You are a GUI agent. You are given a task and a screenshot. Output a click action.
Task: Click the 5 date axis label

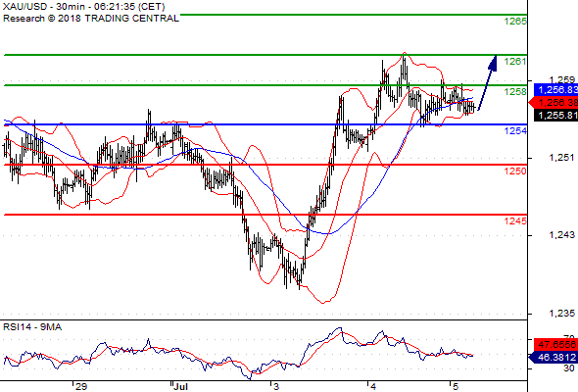[x=456, y=386]
